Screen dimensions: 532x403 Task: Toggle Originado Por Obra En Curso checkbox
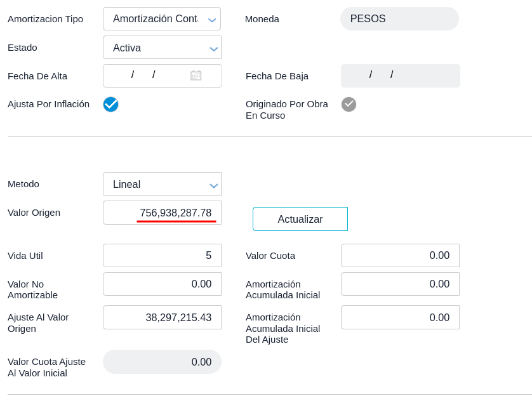click(349, 105)
